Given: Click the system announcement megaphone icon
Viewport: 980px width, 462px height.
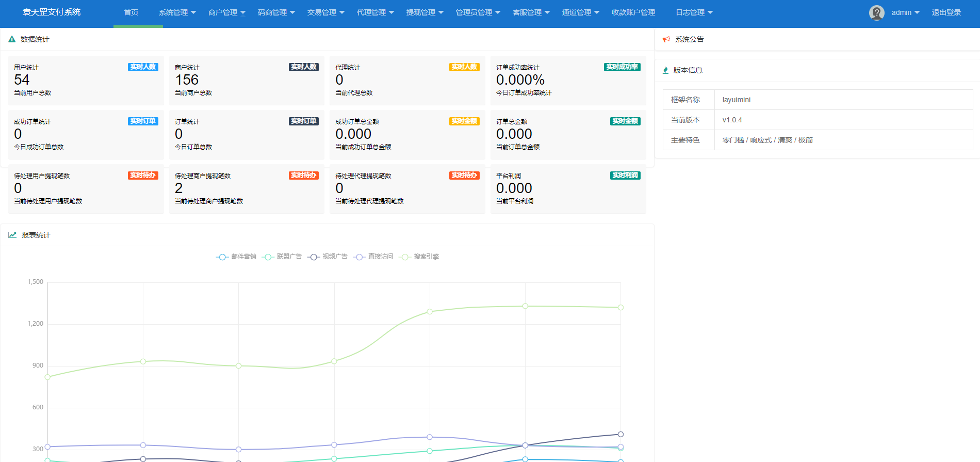Looking at the screenshot, I should click(666, 39).
